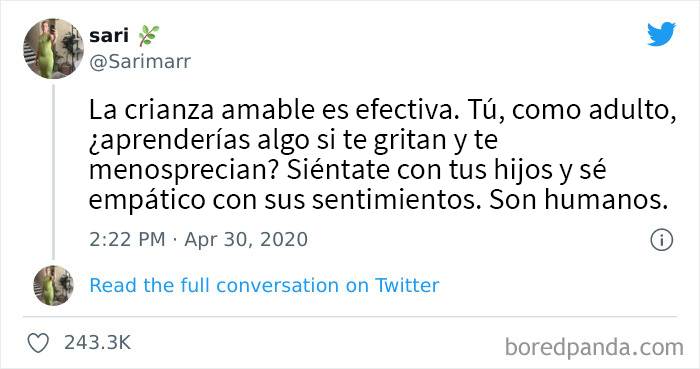This screenshot has width=700, height=369.
Task: Click the Apr 30, 2020 date
Action: (x=246, y=240)
